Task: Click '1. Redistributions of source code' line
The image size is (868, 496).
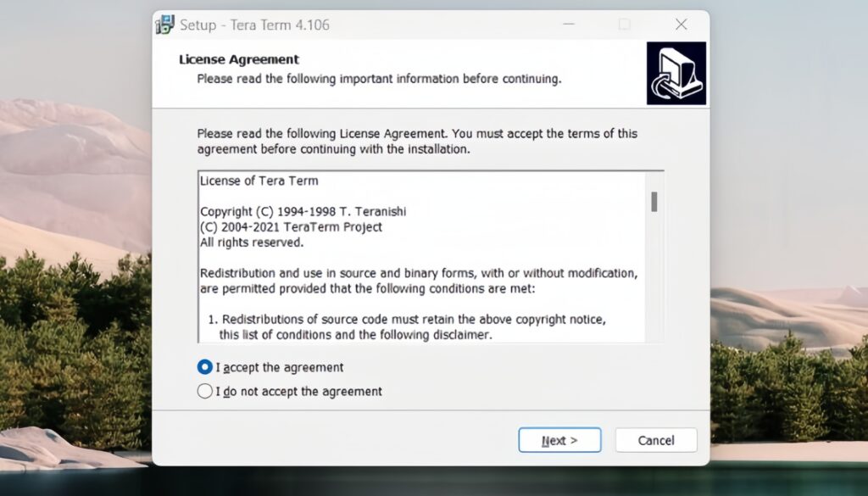Action: pos(407,320)
